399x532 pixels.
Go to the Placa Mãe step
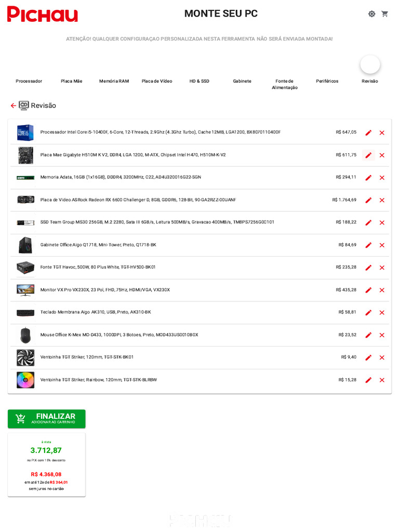[72, 81]
